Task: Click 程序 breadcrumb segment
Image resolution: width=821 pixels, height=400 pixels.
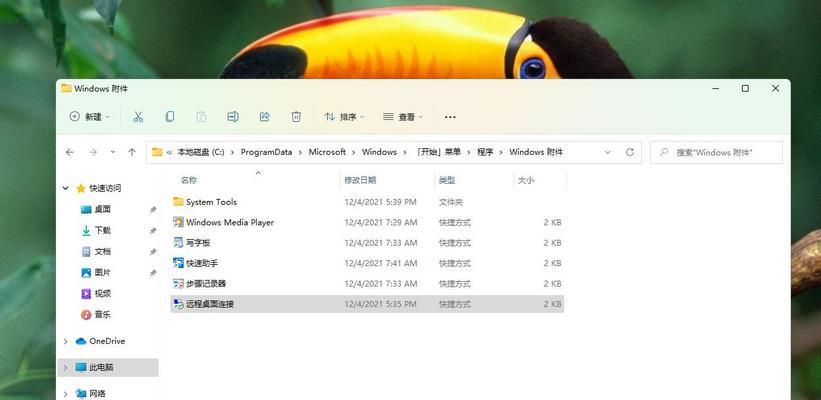Action: [x=485, y=152]
